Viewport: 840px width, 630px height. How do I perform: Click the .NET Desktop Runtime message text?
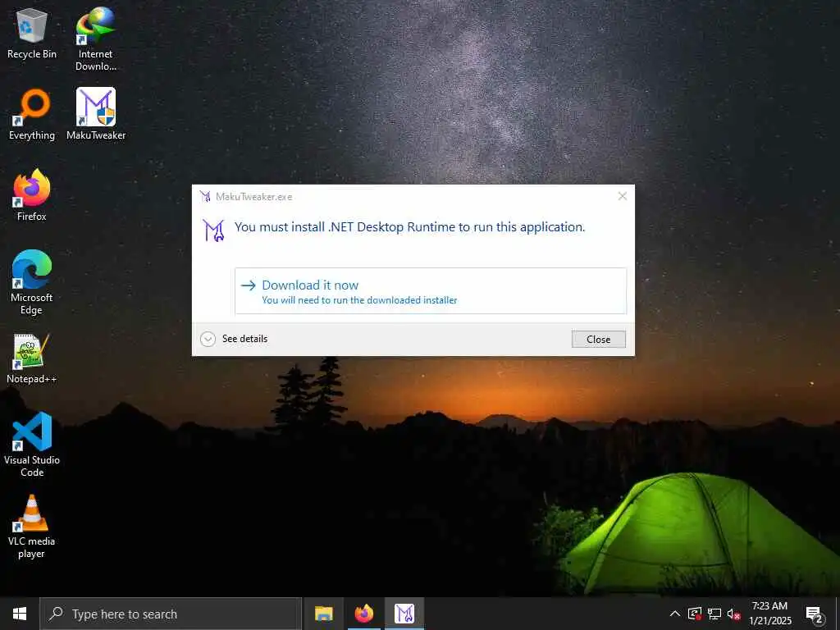click(409, 227)
